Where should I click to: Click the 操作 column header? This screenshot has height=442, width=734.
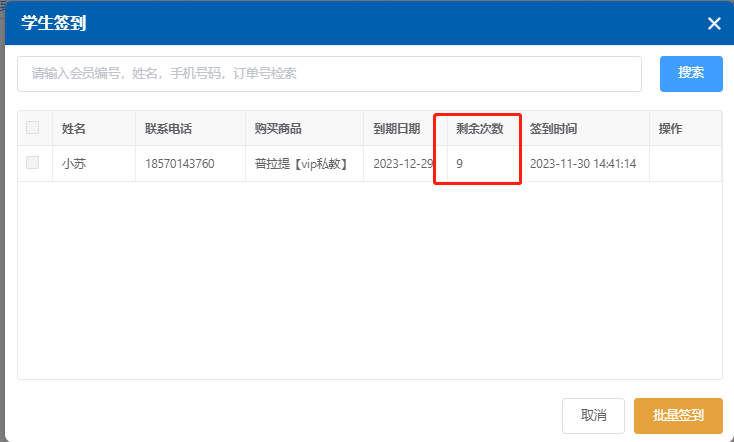[670, 129]
